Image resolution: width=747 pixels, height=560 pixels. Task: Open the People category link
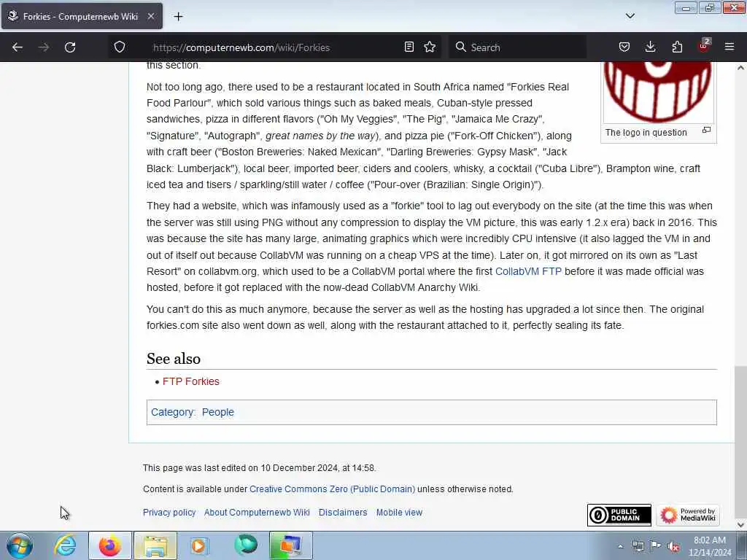pyautogui.click(x=217, y=412)
